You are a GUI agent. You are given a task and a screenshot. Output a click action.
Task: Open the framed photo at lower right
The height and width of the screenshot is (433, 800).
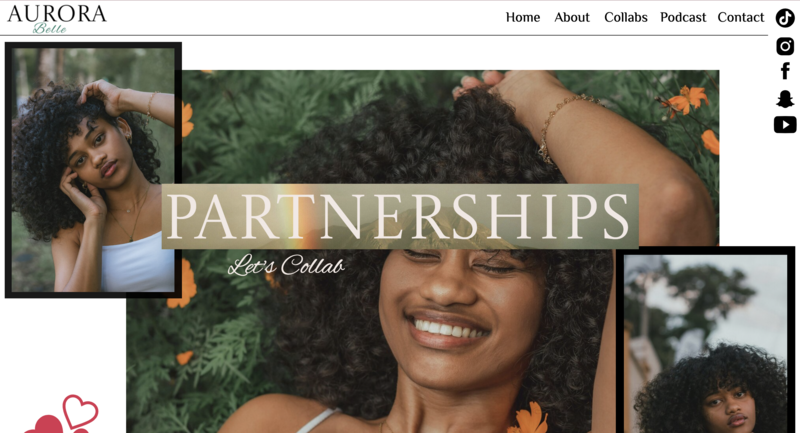tap(706, 340)
